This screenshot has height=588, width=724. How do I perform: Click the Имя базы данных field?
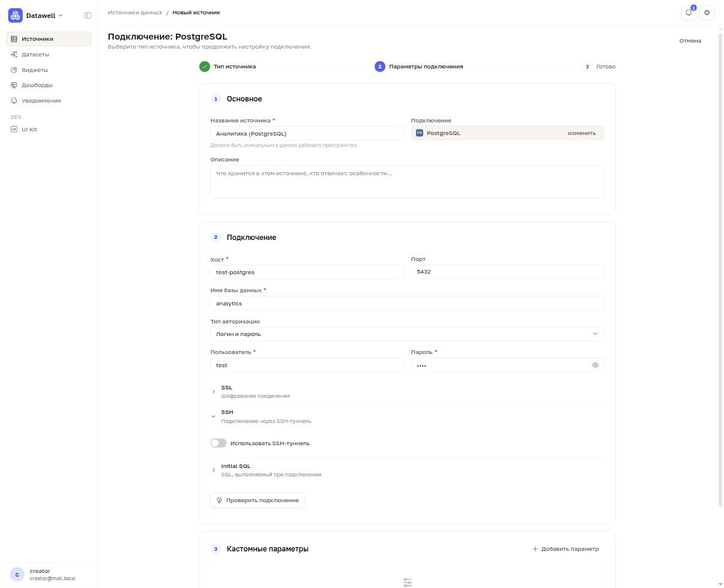[x=407, y=304]
